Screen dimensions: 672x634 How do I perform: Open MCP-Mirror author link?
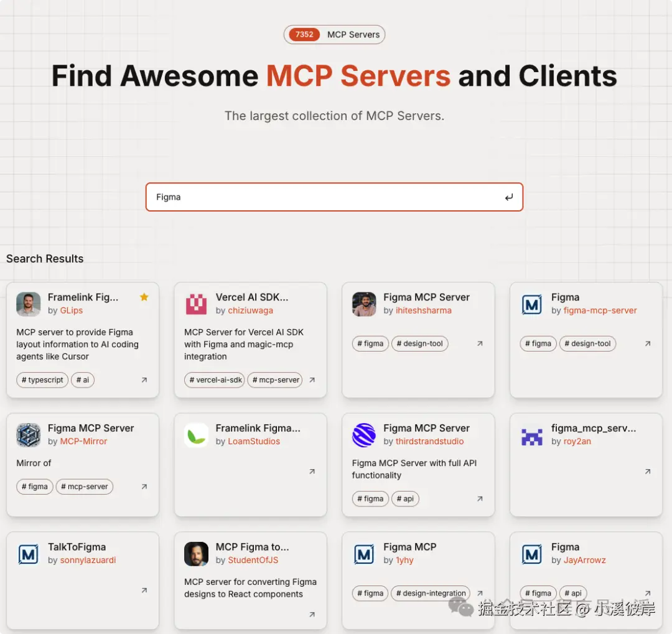coord(83,441)
